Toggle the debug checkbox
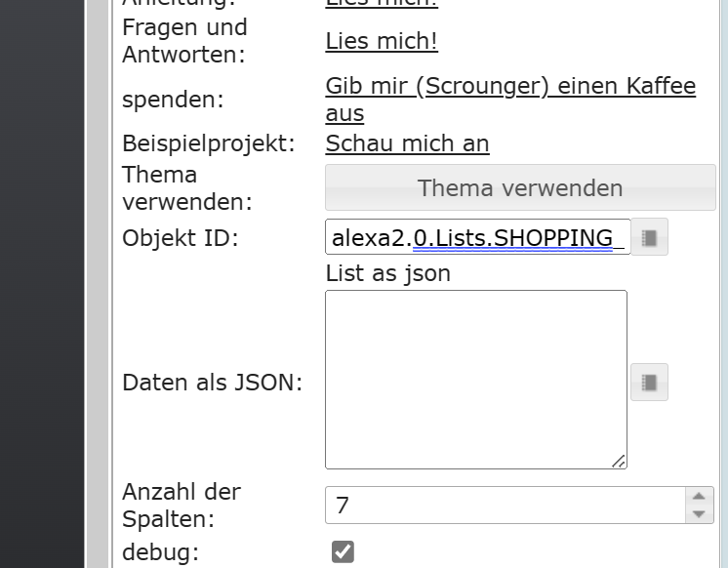The width and height of the screenshot is (728, 568). point(343,551)
